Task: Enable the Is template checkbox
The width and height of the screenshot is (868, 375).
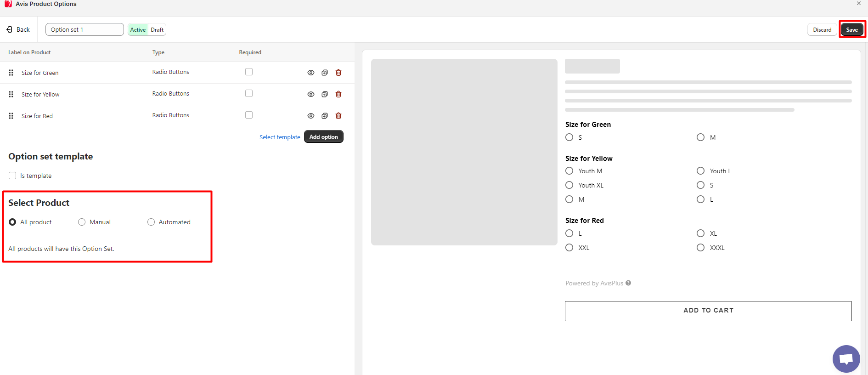Action: coord(12,176)
